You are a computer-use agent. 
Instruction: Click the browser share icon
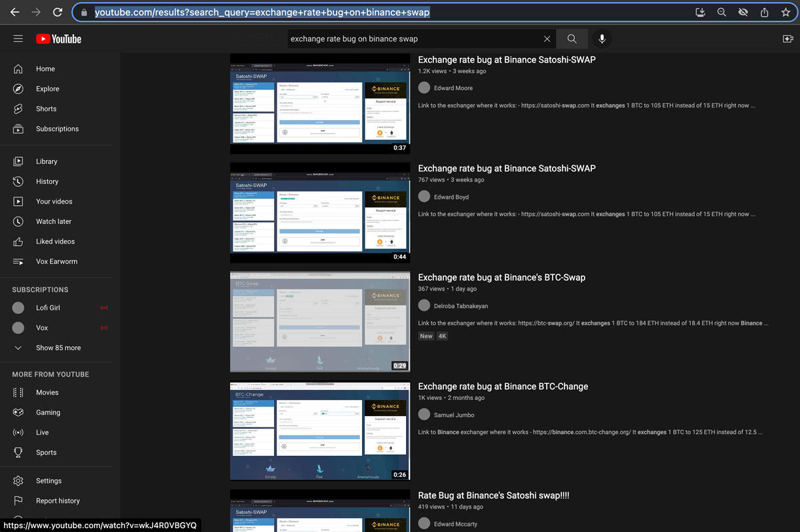765,12
